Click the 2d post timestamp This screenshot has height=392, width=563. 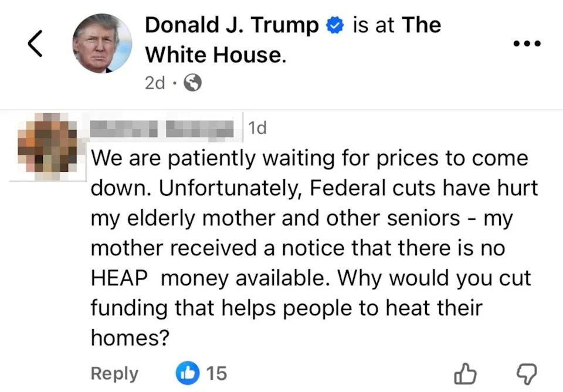pyautogui.click(x=155, y=83)
